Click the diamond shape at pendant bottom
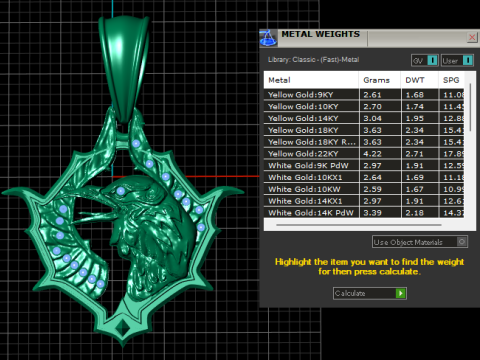Viewport: 480px width, 360px height. 122,327
